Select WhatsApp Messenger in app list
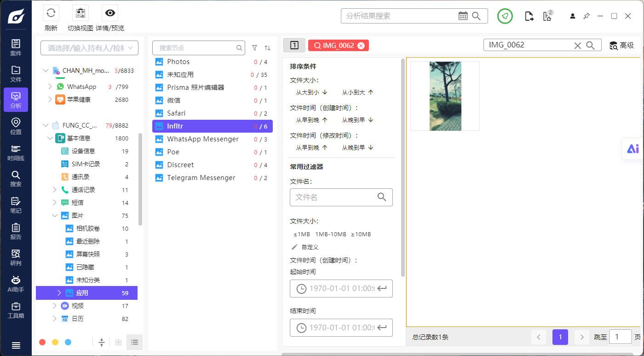 pyautogui.click(x=213, y=139)
